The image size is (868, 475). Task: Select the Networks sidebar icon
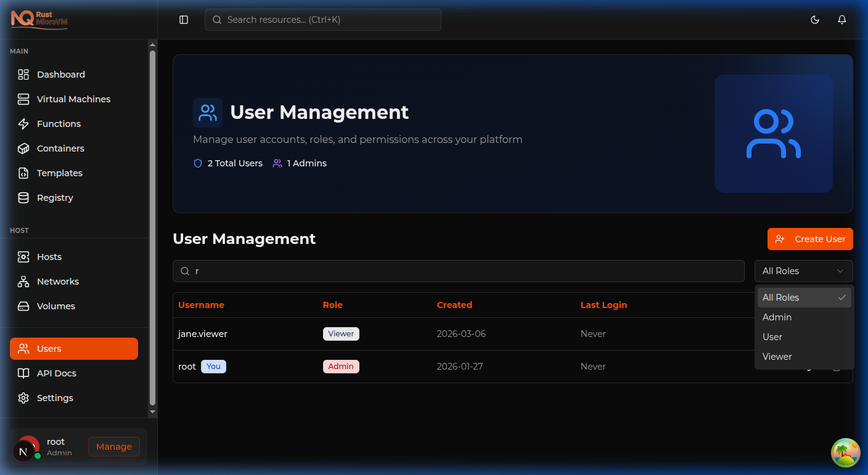pos(23,281)
